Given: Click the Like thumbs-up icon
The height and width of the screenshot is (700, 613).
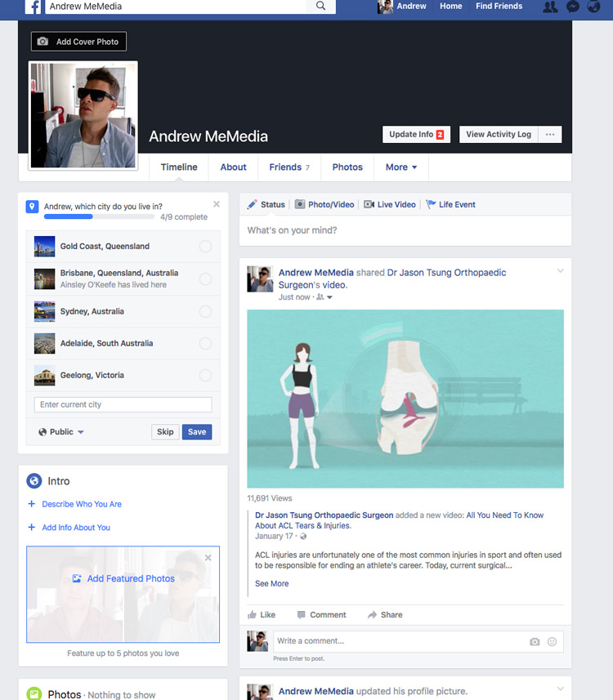Looking at the screenshot, I should tap(252, 615).
